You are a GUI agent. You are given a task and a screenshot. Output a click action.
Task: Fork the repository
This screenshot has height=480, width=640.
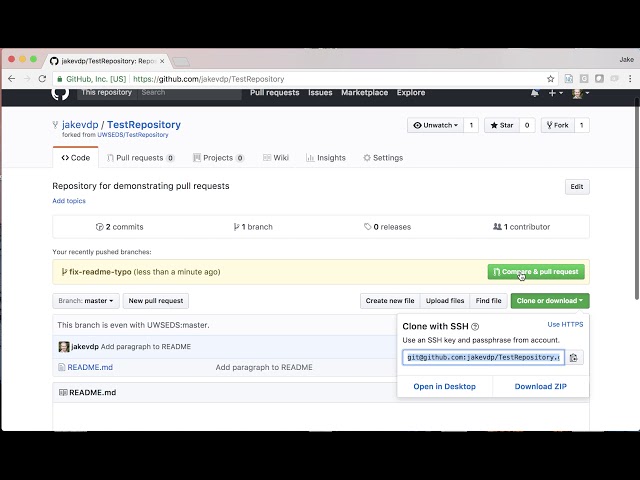(558, 125)
